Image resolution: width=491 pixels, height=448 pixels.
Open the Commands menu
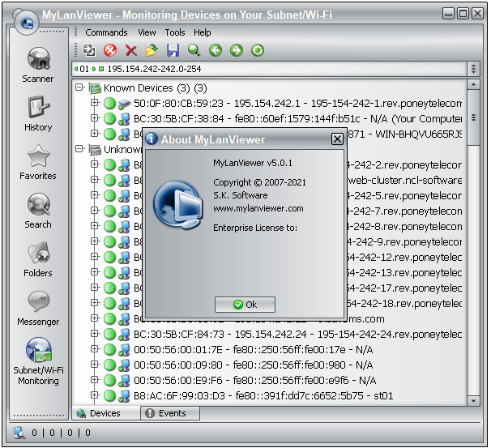[106, 32]
